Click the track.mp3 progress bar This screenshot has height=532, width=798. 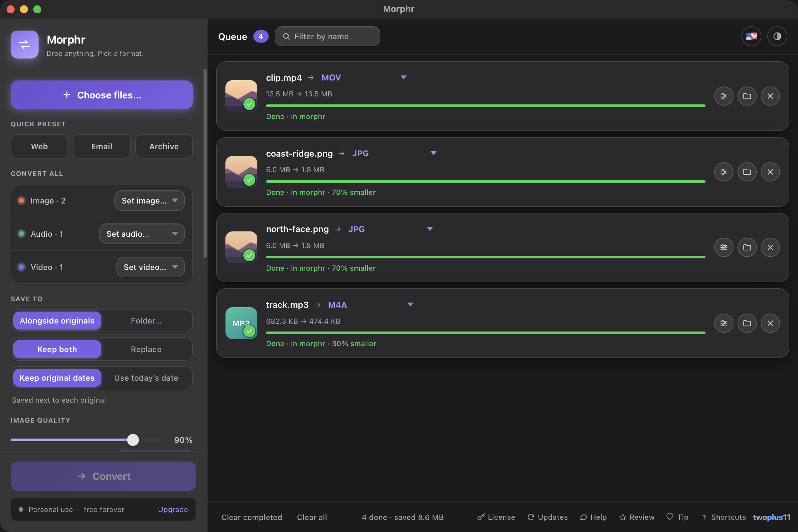(x=485, y=333)
